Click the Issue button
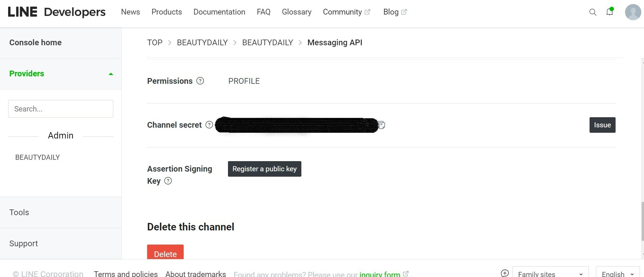 click(602, 125)
